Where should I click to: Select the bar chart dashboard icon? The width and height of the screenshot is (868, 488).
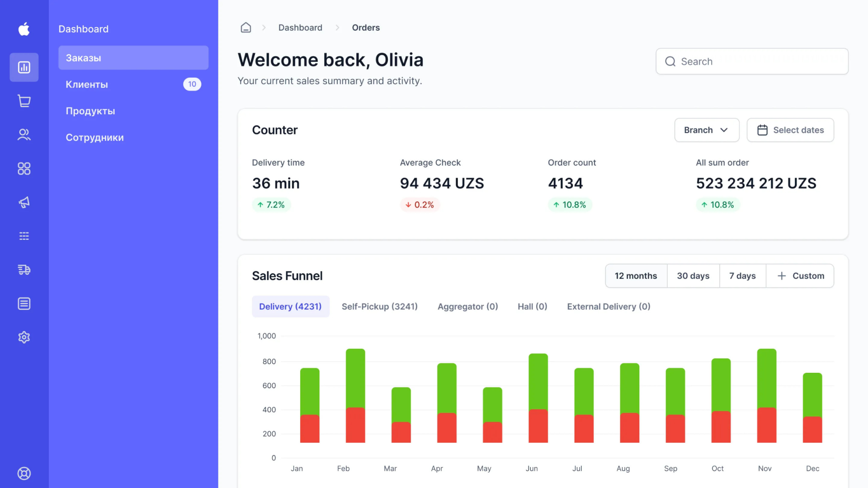[24, 67]
